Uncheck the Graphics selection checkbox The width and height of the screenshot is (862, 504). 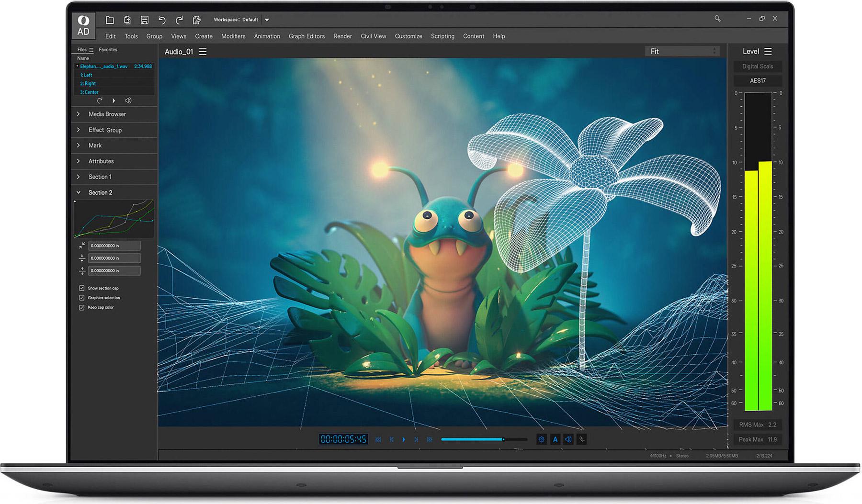(x=82, y=298)
